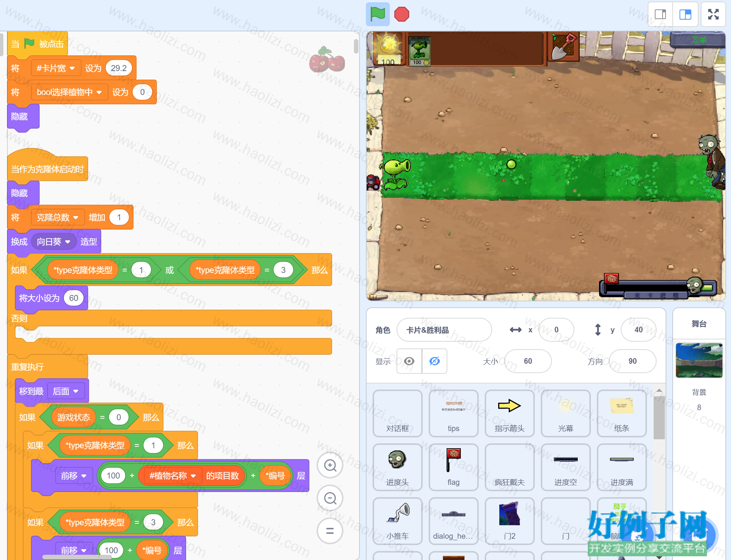Hide the sprite with crossed eye icon
The width and height of the screenshot is (731, 560).
435,361
